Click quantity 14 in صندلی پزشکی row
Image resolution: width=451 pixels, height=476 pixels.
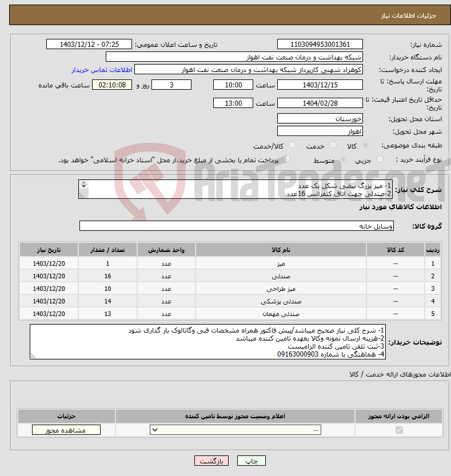(107, 302)
